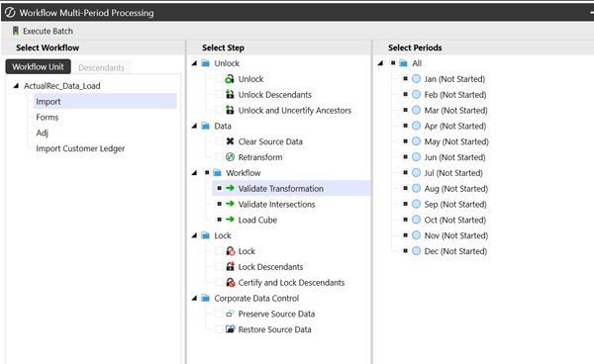
Task: Click the Jan period status circle icon
Action: point(417,79)
